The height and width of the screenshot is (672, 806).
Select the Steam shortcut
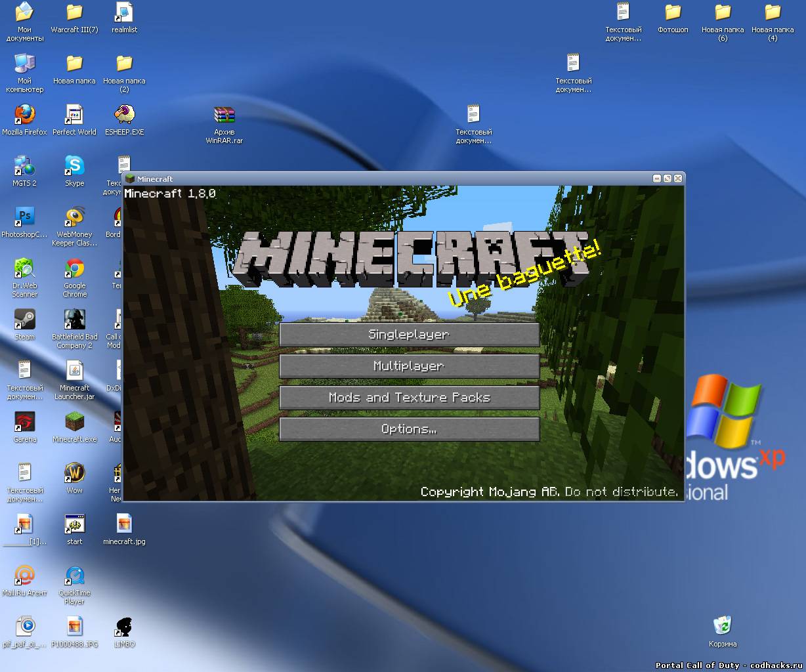[25, 319]
